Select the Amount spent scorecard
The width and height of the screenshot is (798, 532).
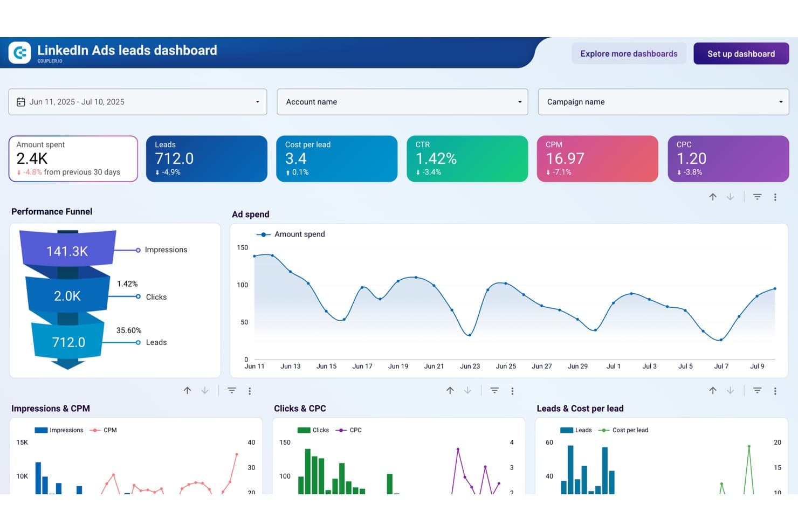[x=73, y=158]
